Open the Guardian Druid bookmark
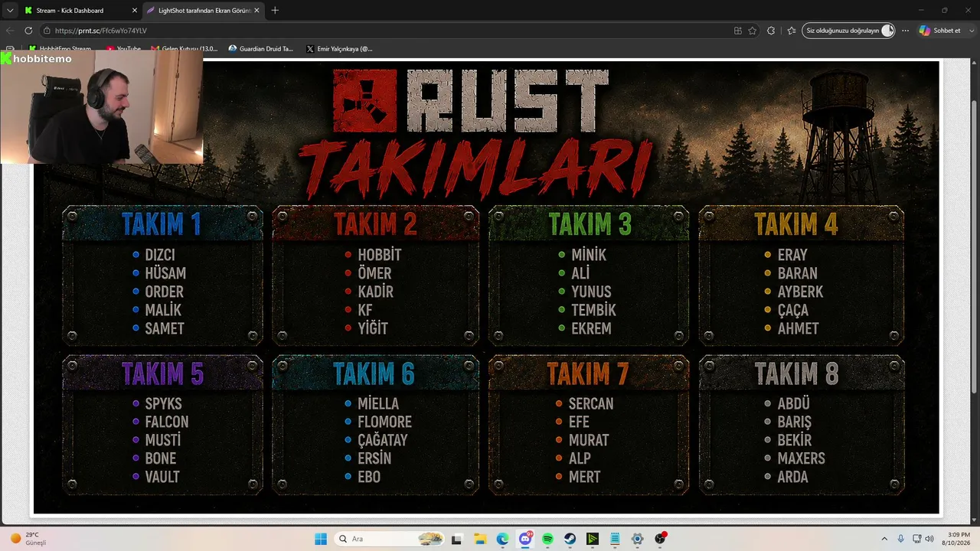980x551 pixels. tap(261, 49)
